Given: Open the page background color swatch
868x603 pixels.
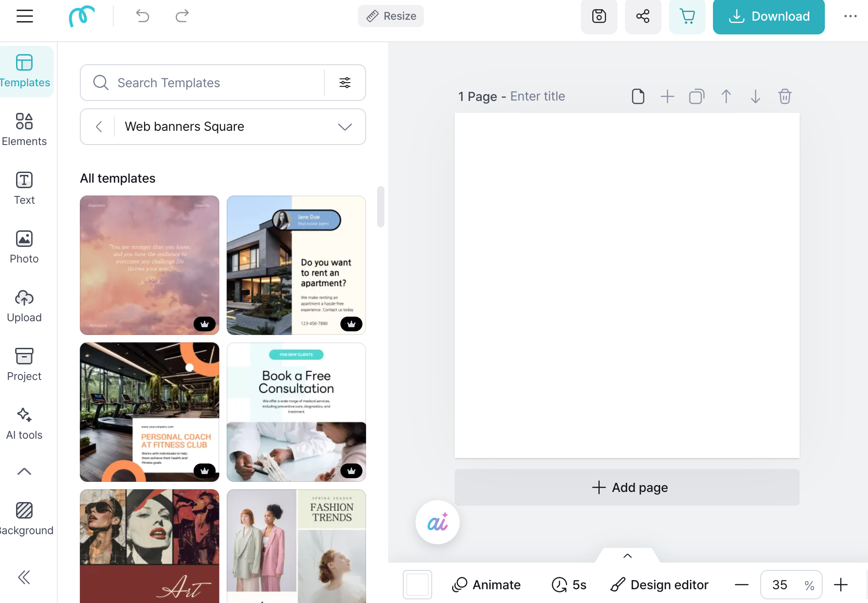Looking at the screenshot, I should [417, 585].
